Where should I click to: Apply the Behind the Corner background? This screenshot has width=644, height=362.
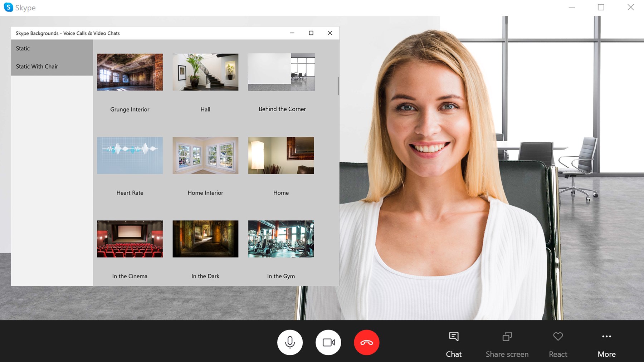click(x=281, y=72)
